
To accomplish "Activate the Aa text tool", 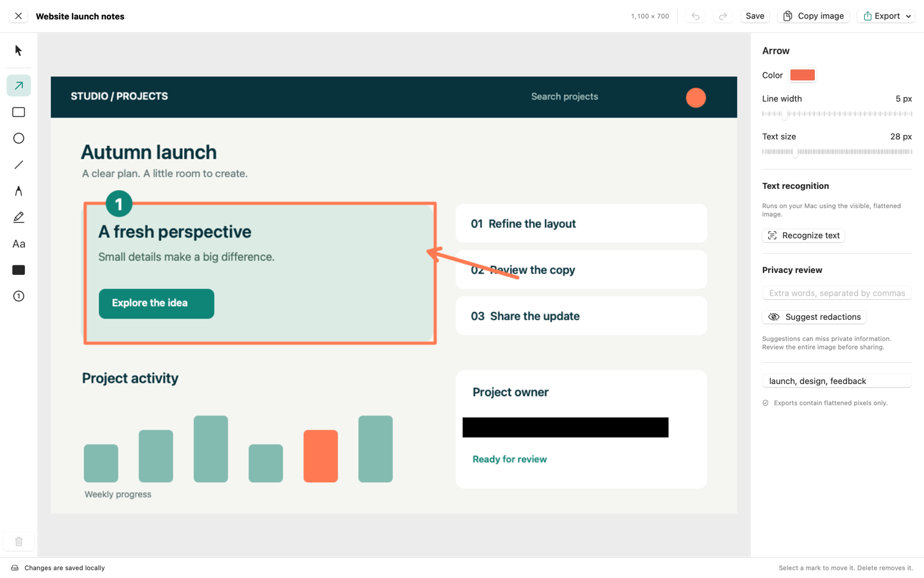I will point(19,243).
